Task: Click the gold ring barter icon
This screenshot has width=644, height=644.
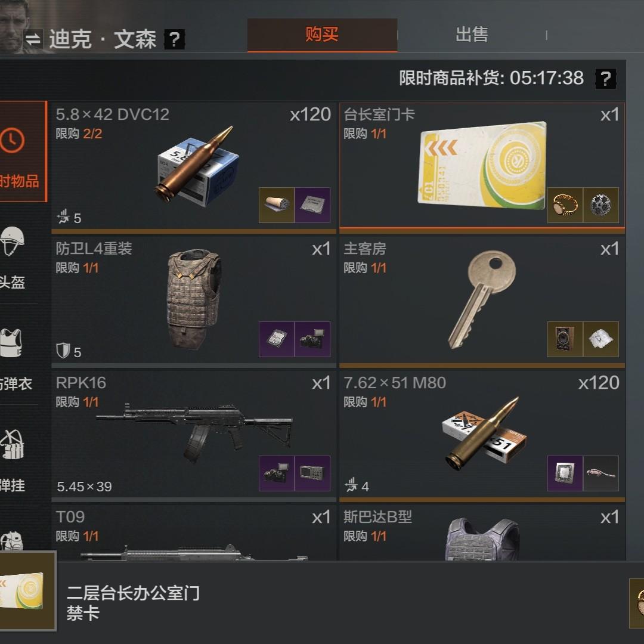Action: point(565,205)
